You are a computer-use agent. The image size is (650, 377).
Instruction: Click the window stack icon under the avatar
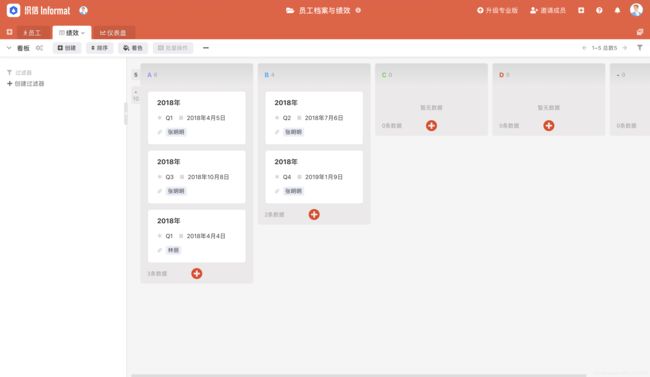coord(640,32)
